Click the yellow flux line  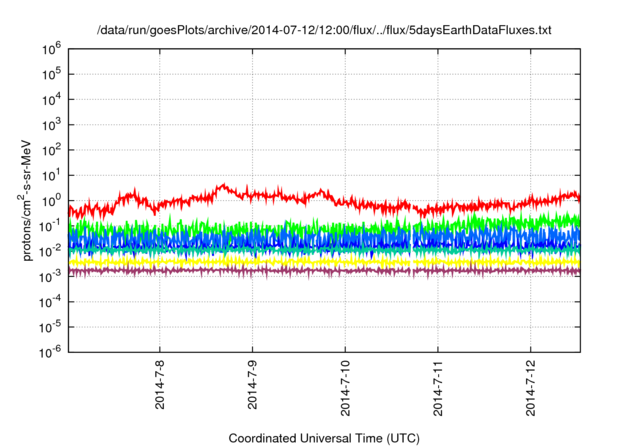[324, 262]
